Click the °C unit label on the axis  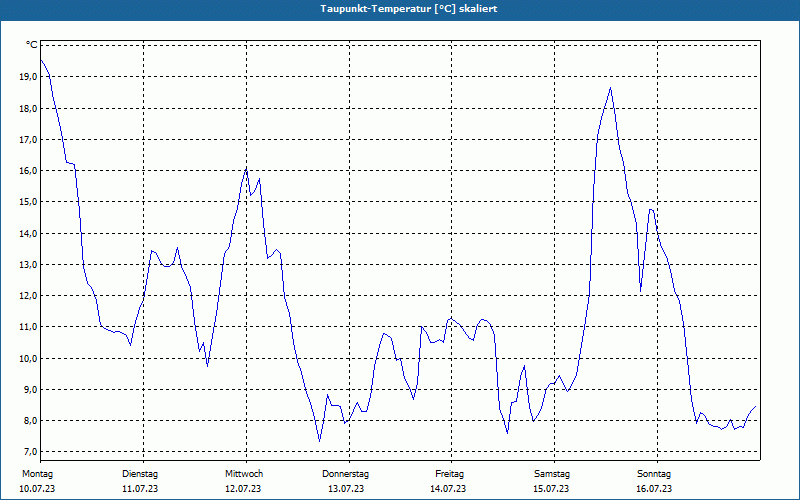pyautogui.click(x=32, y=45)
